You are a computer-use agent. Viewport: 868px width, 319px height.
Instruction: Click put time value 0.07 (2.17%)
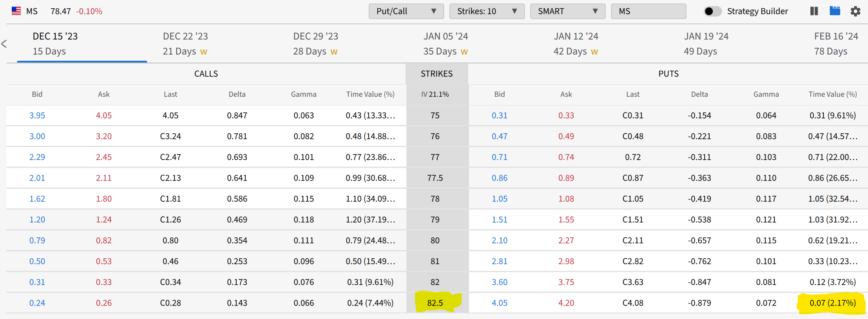[833, 303]
